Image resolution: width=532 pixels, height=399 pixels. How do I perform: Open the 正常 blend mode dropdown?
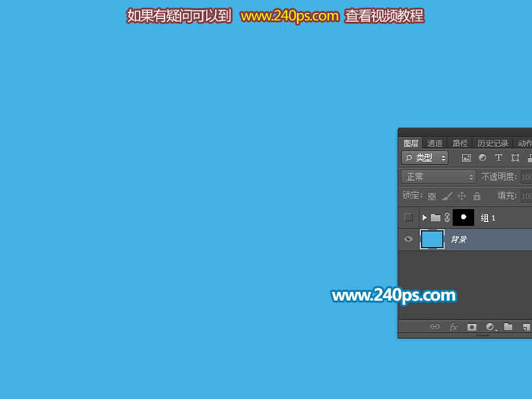(439, 177)
